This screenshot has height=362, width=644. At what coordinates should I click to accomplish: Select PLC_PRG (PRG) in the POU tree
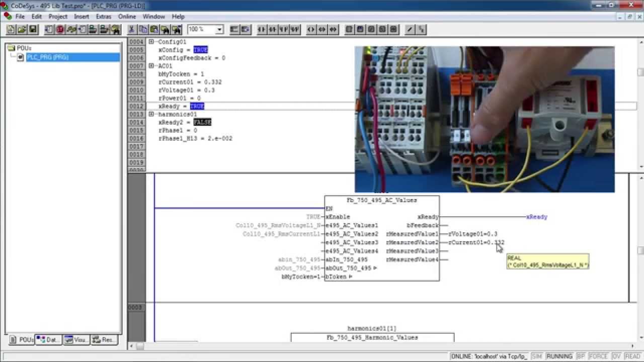48,57
